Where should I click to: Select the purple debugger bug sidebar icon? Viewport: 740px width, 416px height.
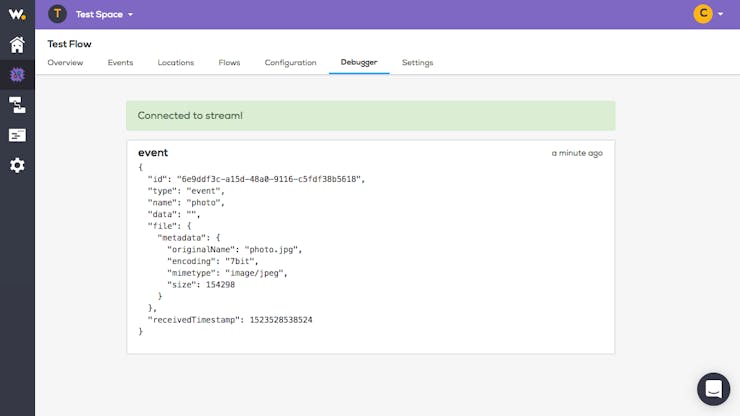[x=17, y=75]
